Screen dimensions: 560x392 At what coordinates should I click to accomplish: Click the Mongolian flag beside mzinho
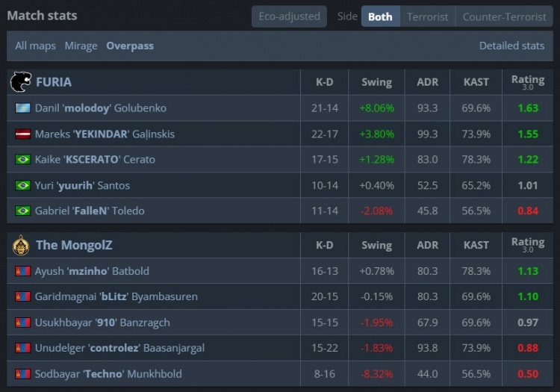[x=22, y=271]
